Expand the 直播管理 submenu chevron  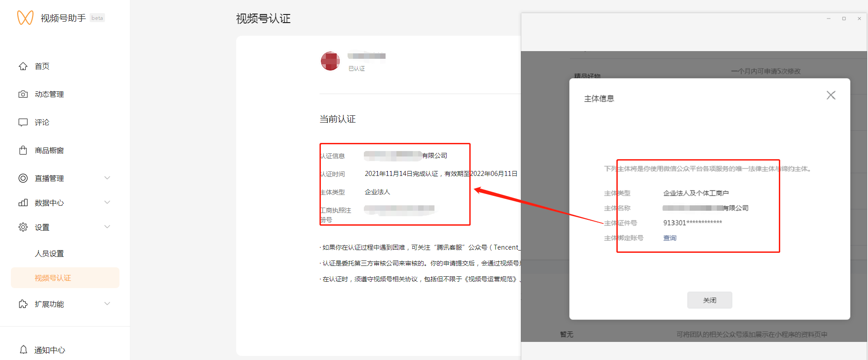pyautogui.click(x=107, y=178)
